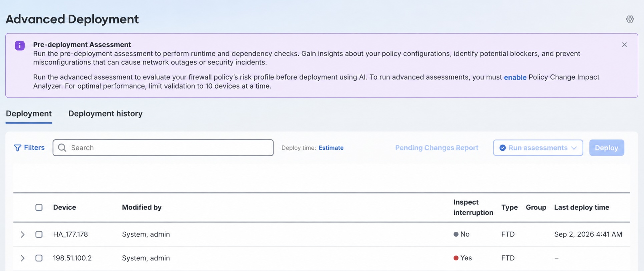Focus the device Search field
This screenshot has width=644, height=271.
(163, 147)
